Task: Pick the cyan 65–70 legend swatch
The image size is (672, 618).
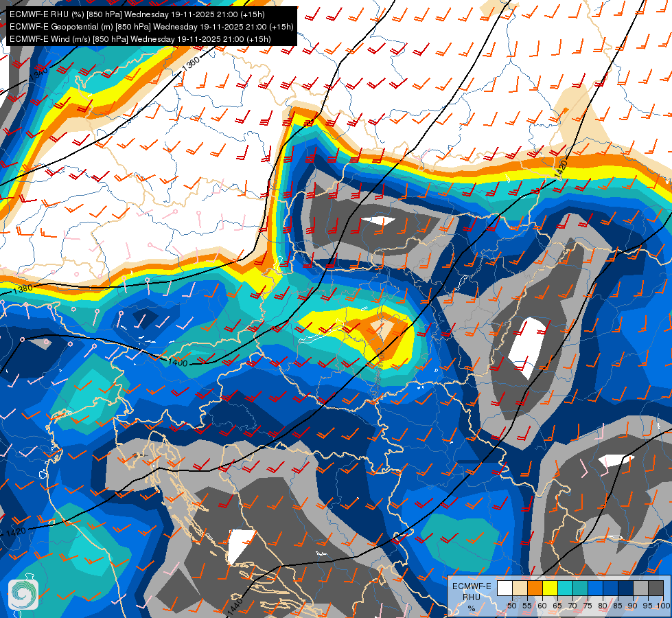Action: 565,588
